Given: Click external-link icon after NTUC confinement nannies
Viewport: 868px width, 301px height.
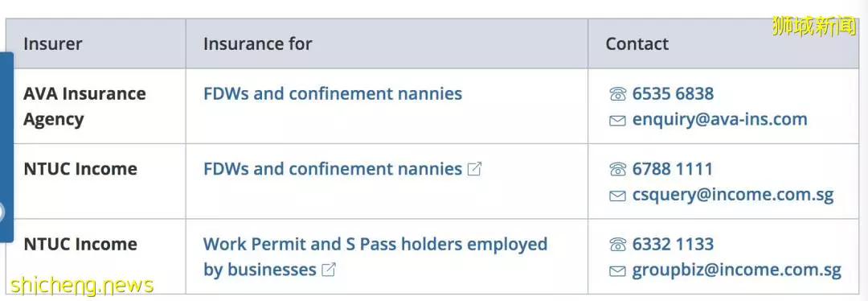Looking at the screenshot, I should coord(474,168).
